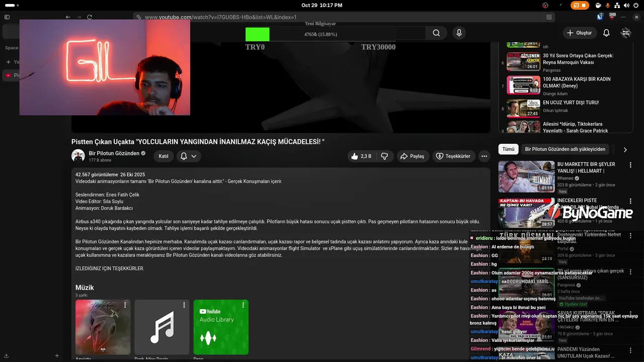Image resolution: width=644 pixels, height=362 pixels.
Task: Click orange microphone indicator in top bar
Action: coord(608,5)
